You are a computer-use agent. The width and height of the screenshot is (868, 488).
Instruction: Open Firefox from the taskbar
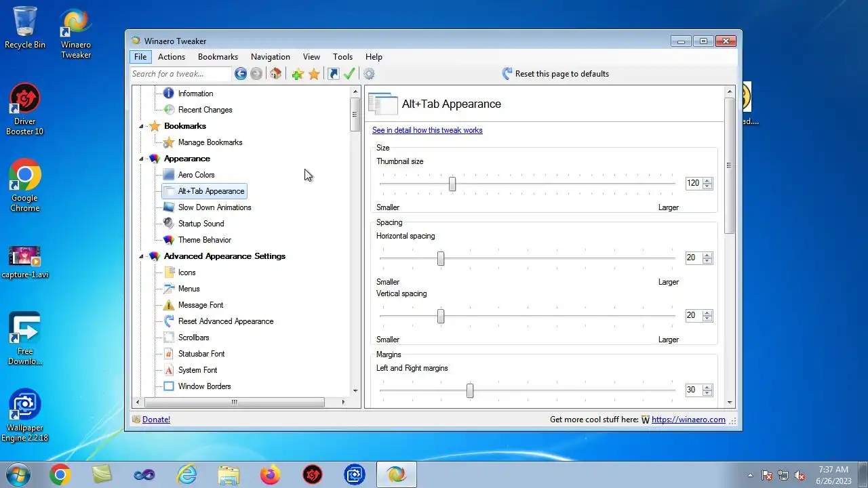270,475
